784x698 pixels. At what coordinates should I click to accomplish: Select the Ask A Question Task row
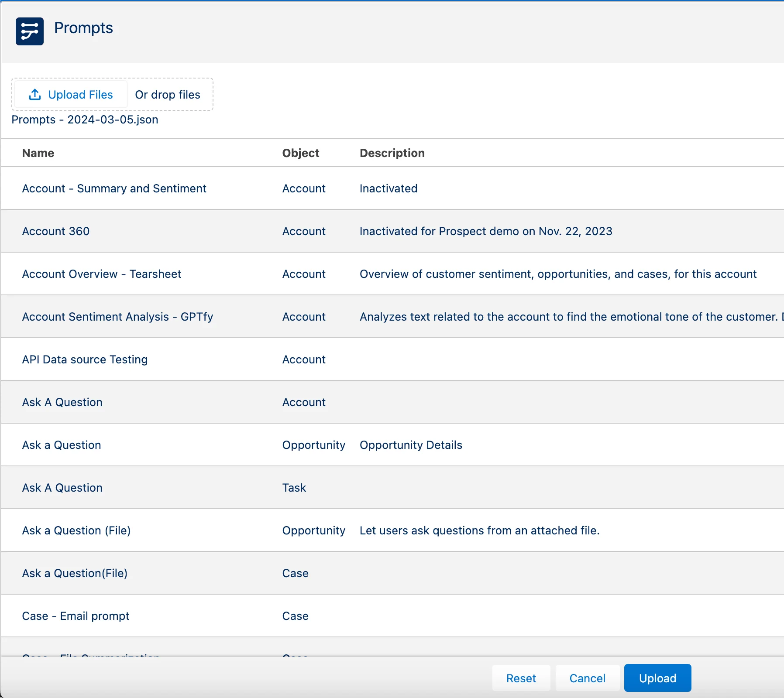pyautogui.click(x=392, y=488)
